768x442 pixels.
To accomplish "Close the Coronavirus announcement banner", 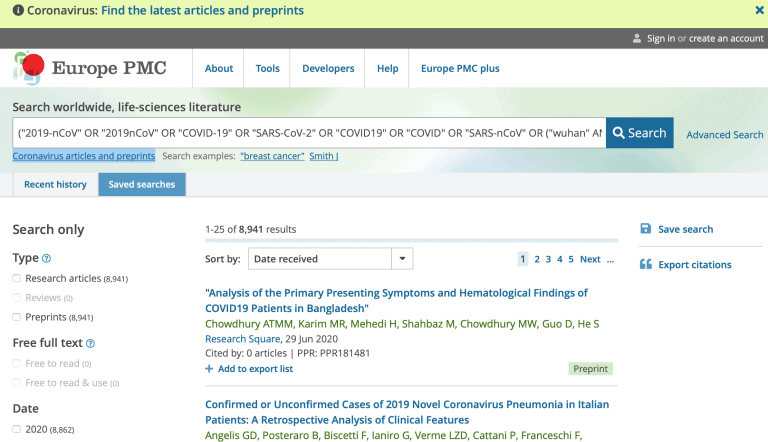I will coord(759,10).
